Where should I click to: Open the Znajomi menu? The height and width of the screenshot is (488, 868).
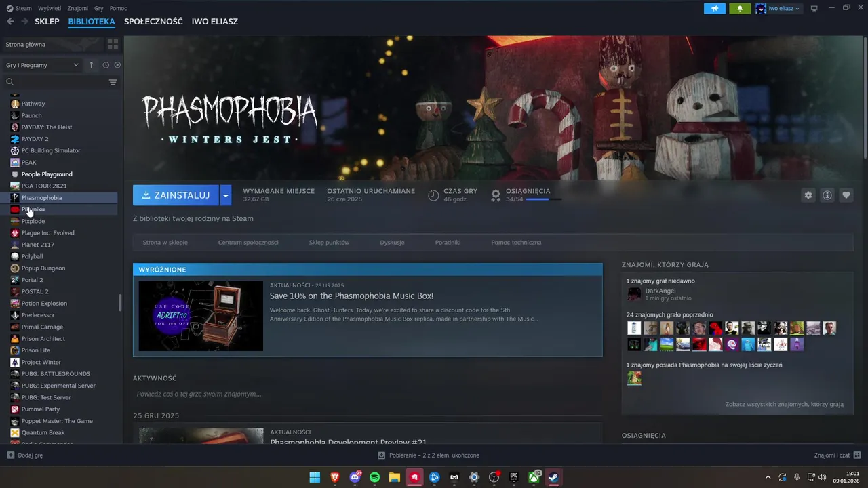[x=78, y=8]
